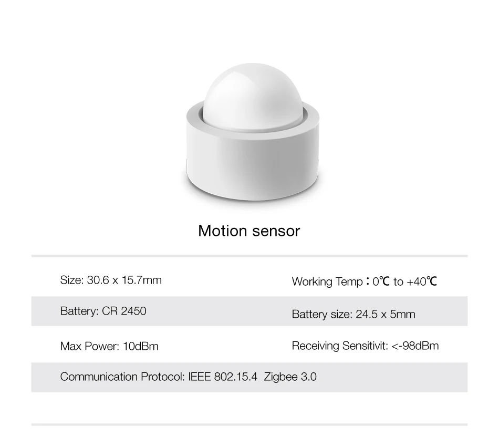The width and height of the screenshot is (499, 448).
Task: Click the Battery size: 24.5 x 5mm text
Action: point(354,315)
